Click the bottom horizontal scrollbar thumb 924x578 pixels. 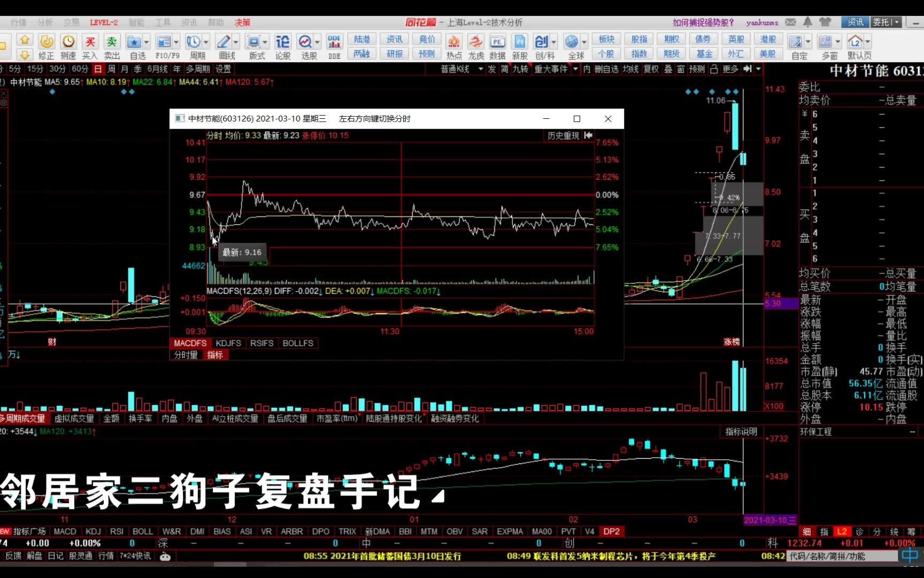(x=230, y=564)
